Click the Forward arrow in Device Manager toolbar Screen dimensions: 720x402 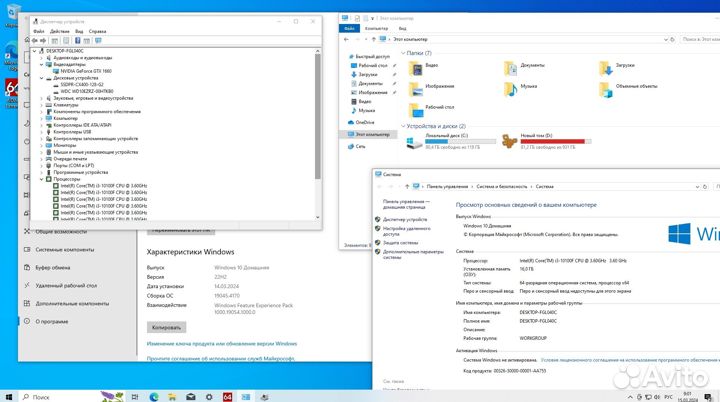(x=43, y=40)
